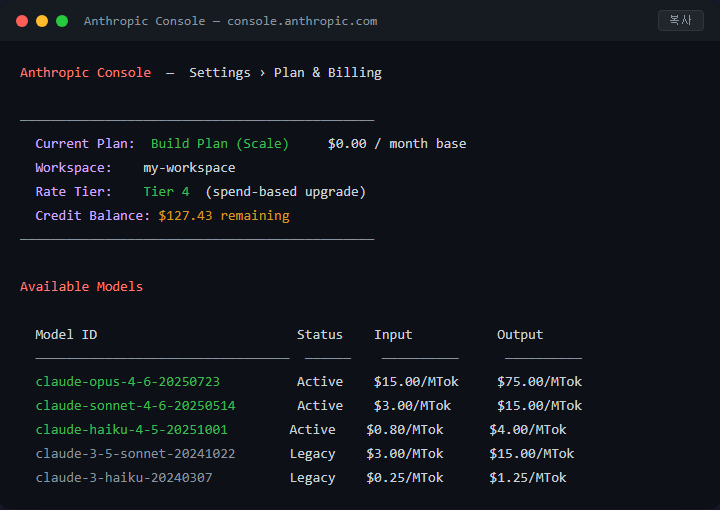Click the 'Workspace:' label
This screenshot has height=510, width=720.
coord(73,168)
